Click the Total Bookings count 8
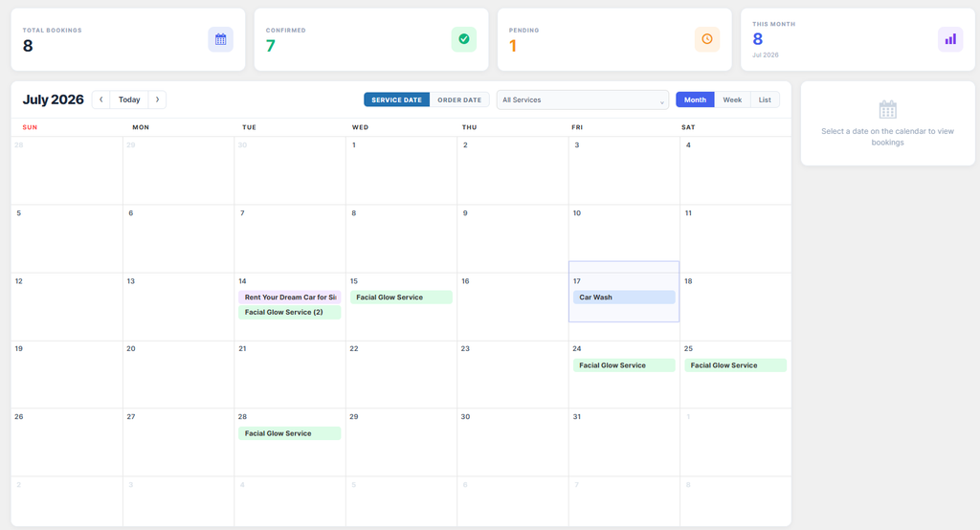This screenshot has width=980, height=530. (x=28, y=46)
